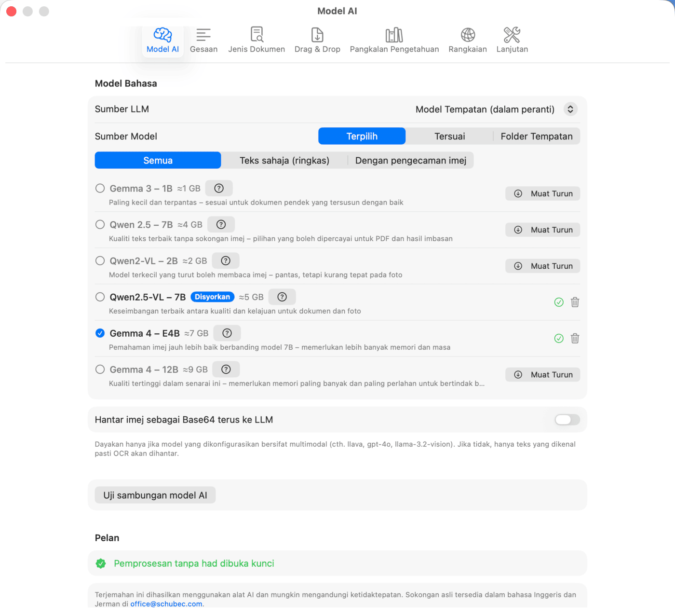This screenshot has width=675, height=616.
Task: Open help info for Gemma 4 – E4B
Action: coord(227,333)
